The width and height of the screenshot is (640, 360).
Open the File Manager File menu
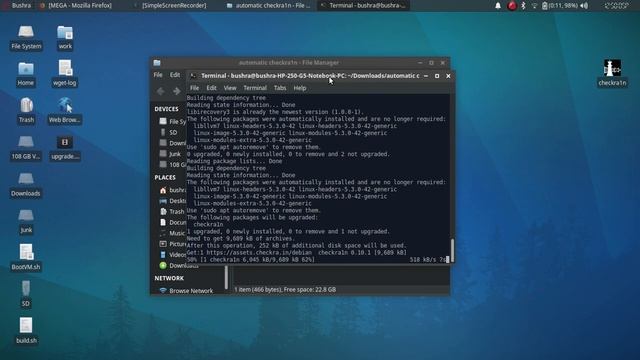coord(158,75)
